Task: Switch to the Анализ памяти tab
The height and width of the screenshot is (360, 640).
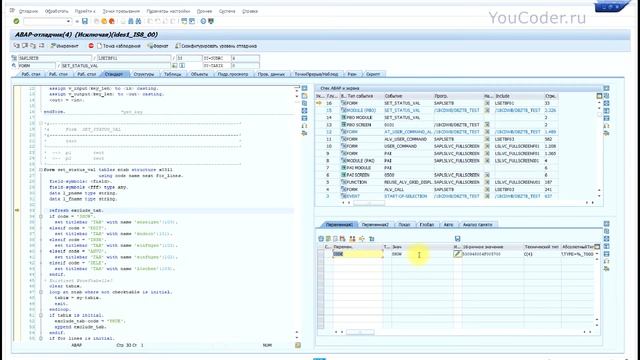Action: pos(478,224)
